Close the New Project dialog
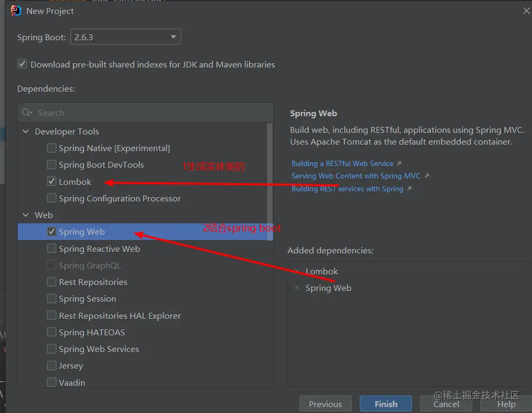532x413 pixels. [x=526, y=11]
